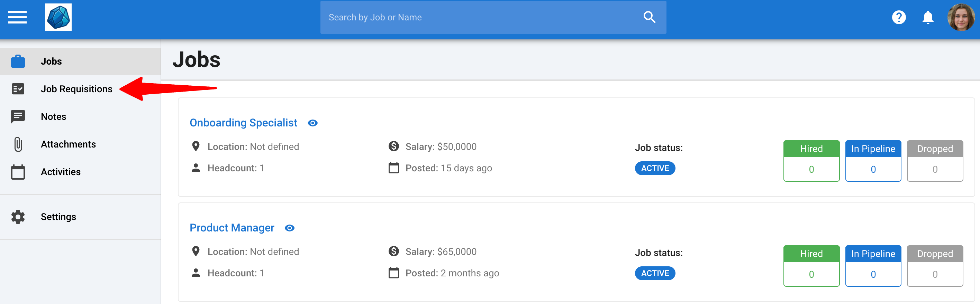The width and height of the screenshot is (980, 304).
Task: Click Hired count box for Onboarding Specialist
Action: click(811, 161)
